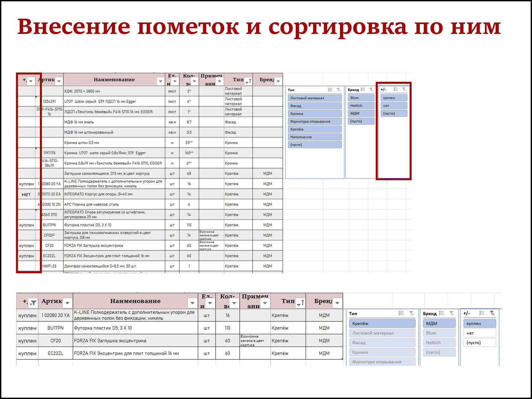The image size is (532, 399).
Task: Select Наполнение in upper Тип slicer
Action: pyautogui.click(x=315, y=137)
